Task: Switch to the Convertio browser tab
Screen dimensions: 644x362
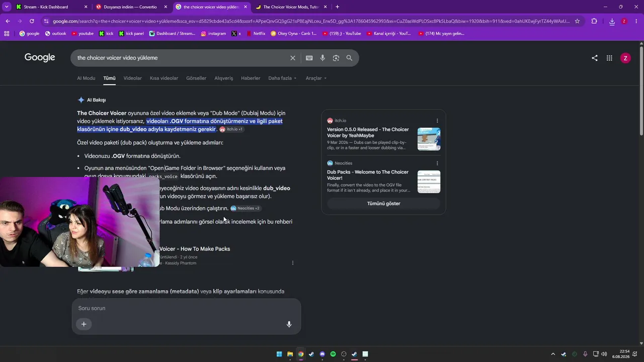Action: tap(131, 7)
